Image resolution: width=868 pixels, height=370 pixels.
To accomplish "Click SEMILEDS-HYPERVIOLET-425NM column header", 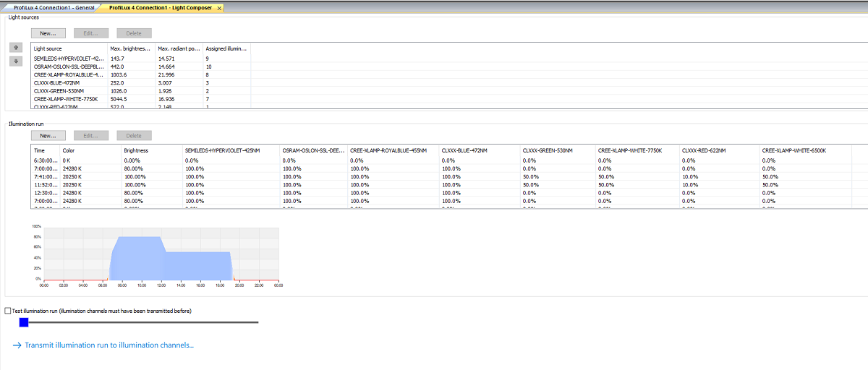I will pos(232,150).
